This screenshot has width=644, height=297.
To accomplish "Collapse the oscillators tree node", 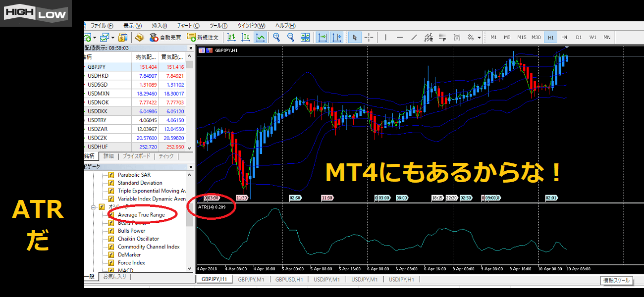I will 93,207.
